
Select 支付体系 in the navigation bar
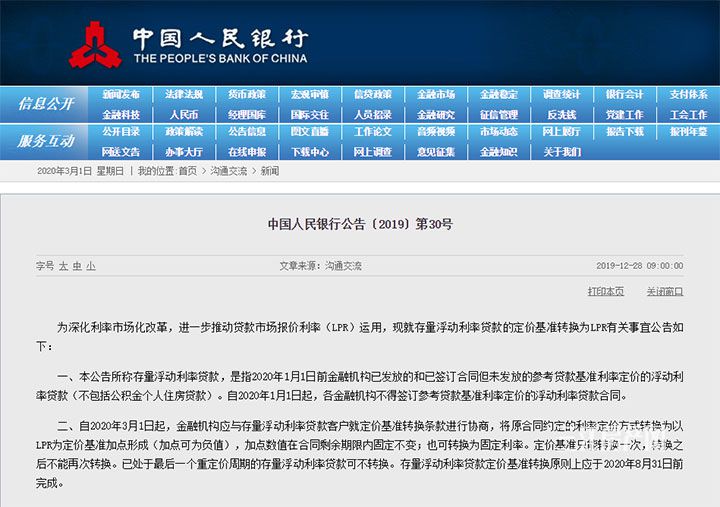(x=688, y=95)
